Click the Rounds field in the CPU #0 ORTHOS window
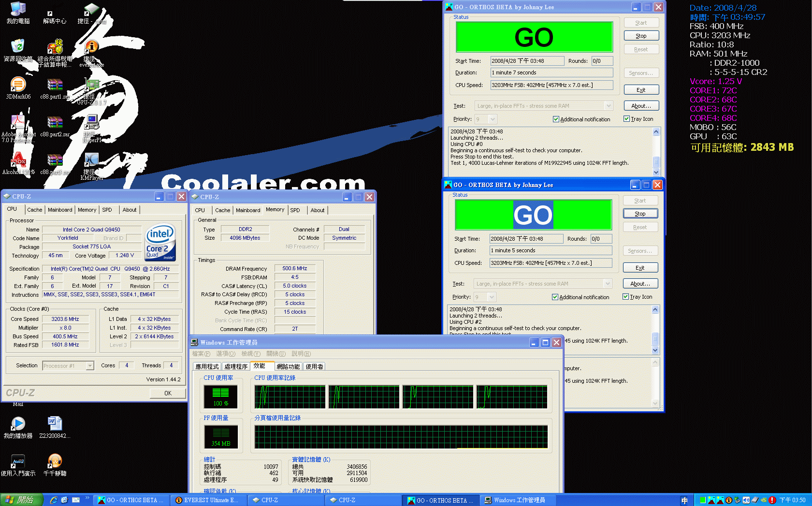Screen dimensions: 812x506 coord(602,61)
